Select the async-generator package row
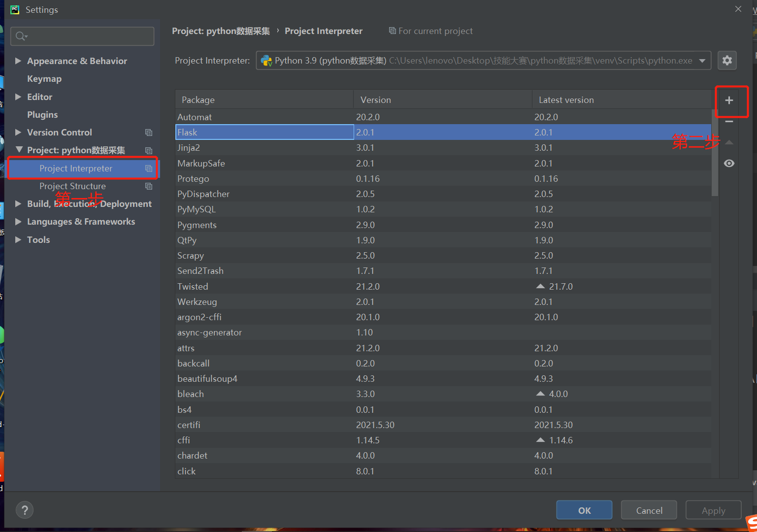Viewport: 757px width, 532px height. coord(443,332)
